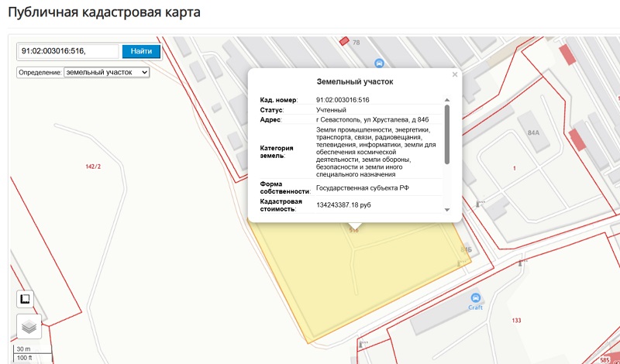Select the highlighted yellow parcel 516
Viewport: 620px width, 364px height.
click(349, 279)
